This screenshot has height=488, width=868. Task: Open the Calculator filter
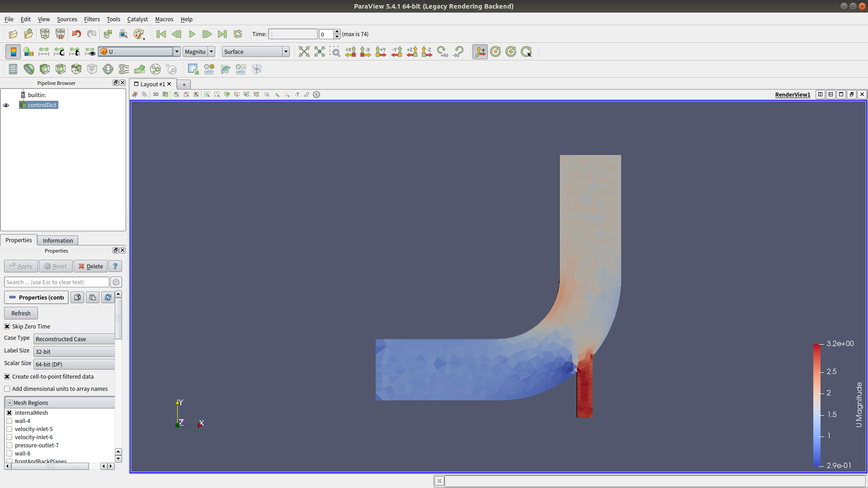coord(13,69)
